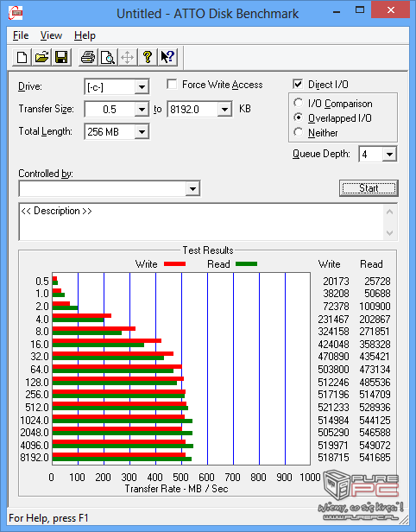Choose the Neither radio option
This screenshot has width=416, height=532.
(x=299, y=132)
